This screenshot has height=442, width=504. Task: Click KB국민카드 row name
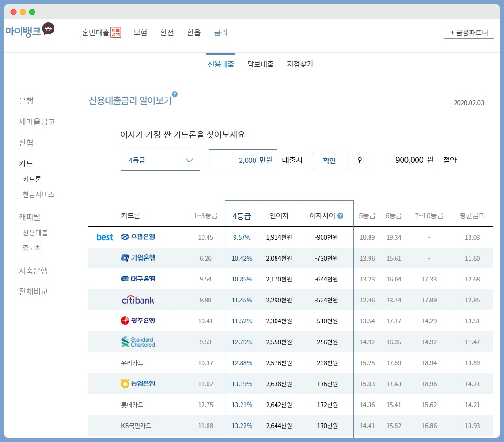coord(136,426)
